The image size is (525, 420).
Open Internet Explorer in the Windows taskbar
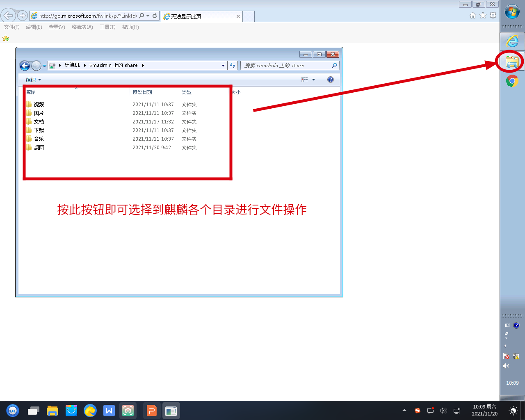[x=512, y=41]
